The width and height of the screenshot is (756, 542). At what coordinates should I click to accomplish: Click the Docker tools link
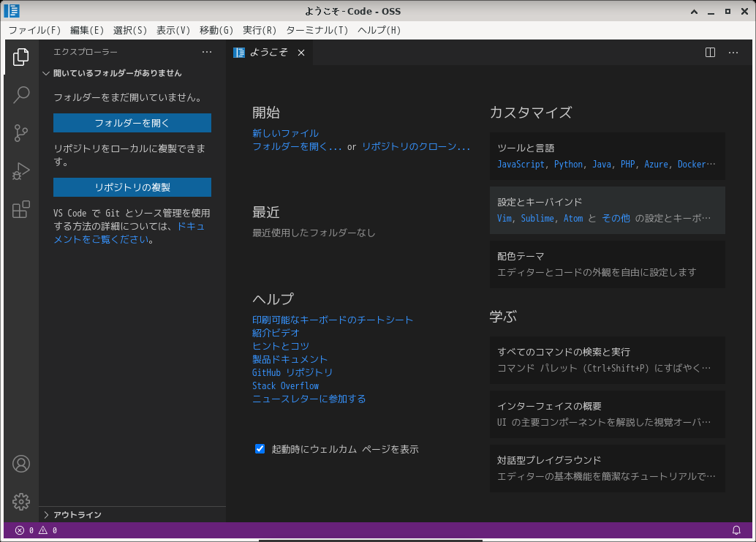coord(692,165)
